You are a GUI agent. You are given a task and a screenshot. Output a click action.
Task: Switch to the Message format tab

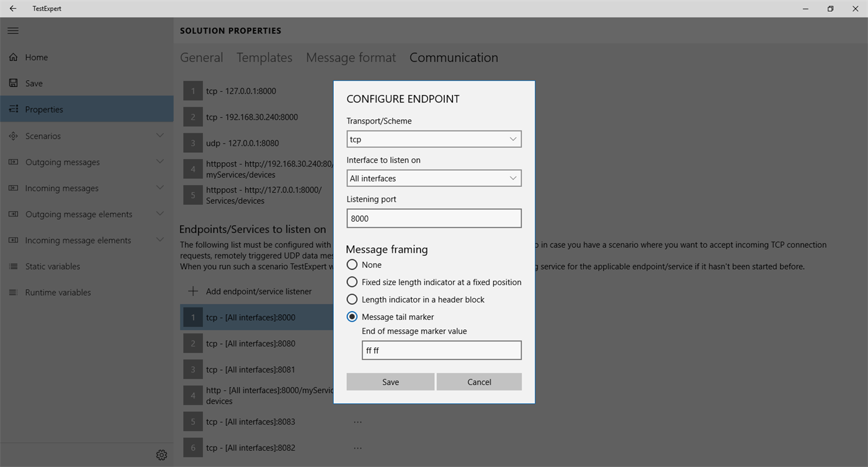(351, 58)
